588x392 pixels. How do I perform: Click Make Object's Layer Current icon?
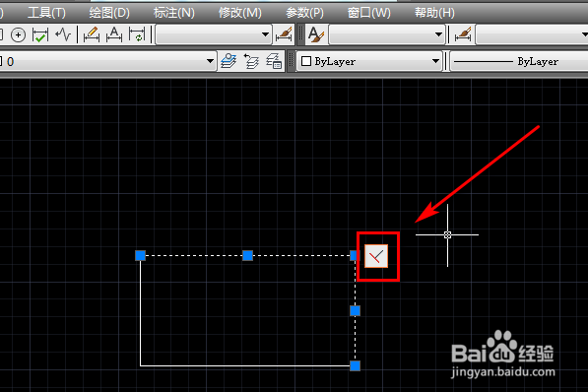[229, 61]
